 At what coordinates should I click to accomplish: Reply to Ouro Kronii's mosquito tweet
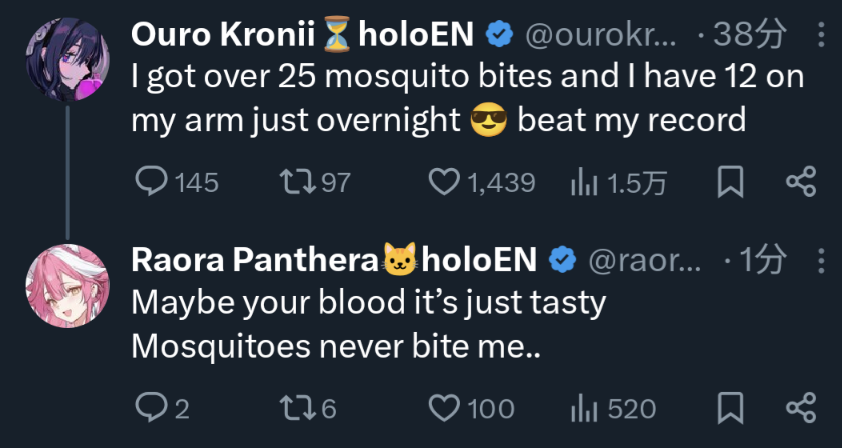pyautogui.click(x=151, y=182)
